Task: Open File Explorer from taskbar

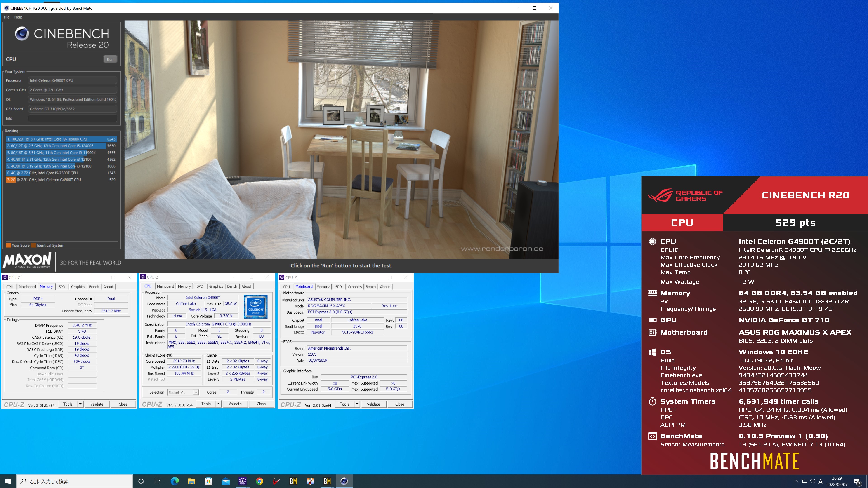Action: pyautogui.click(x=191, y=481)
